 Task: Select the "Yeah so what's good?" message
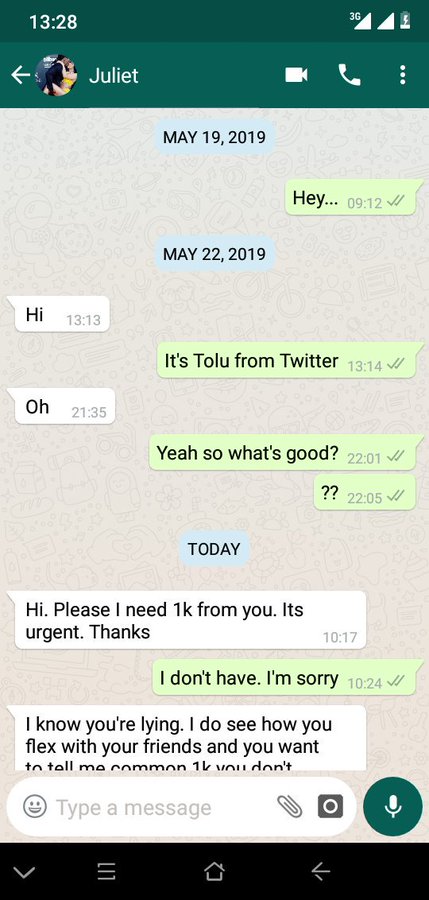click(x=283, y=453)
